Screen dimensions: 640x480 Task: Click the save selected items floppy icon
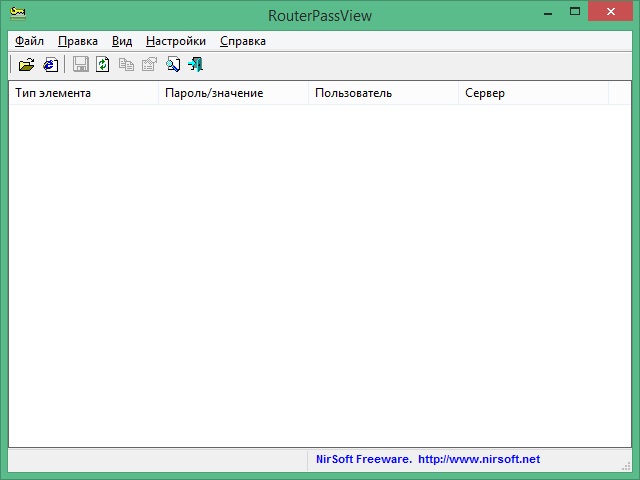(80, 64)
